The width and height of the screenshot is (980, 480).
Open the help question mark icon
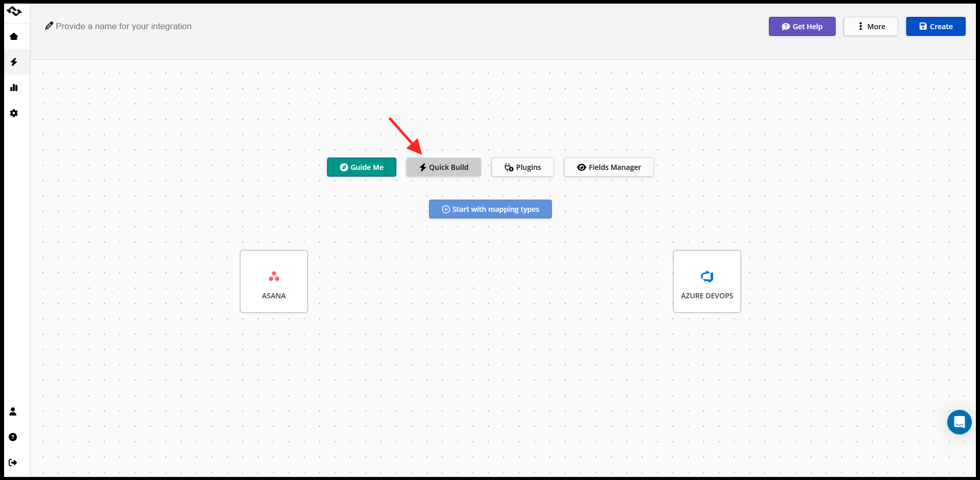click(x=12, y=437)
